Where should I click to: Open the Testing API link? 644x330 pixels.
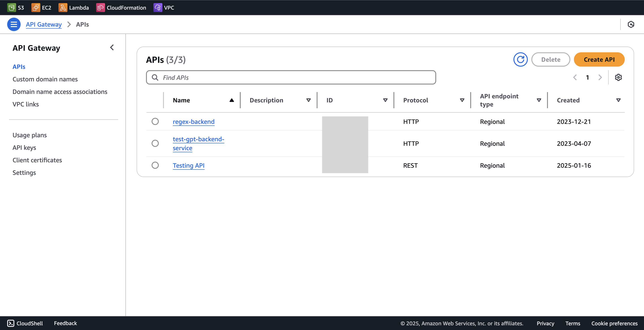pyautogui.click(x=189, y=165)
